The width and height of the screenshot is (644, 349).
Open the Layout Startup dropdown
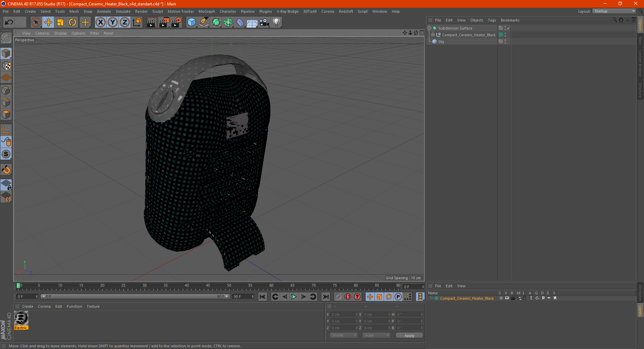[x=614, y=11]
